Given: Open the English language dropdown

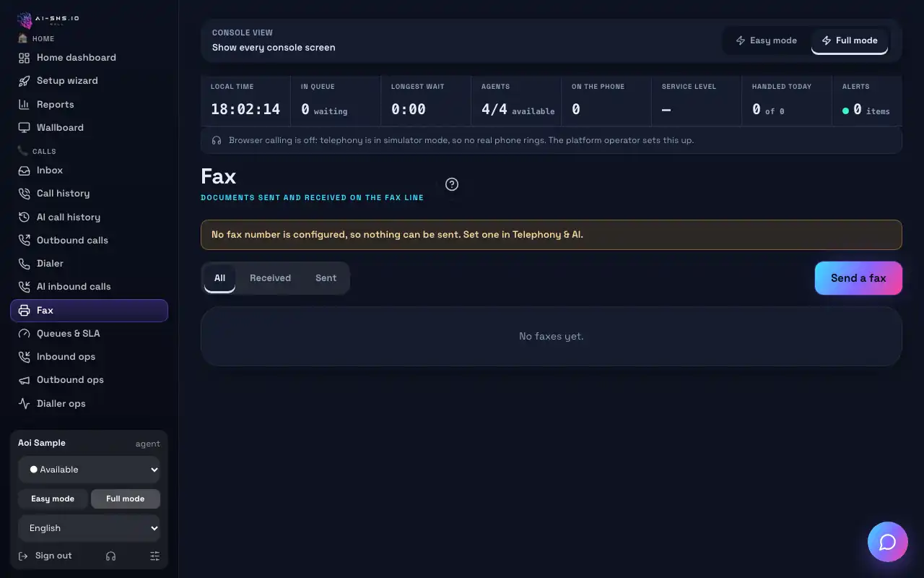Looking at the screenshot, I should 90,528.
